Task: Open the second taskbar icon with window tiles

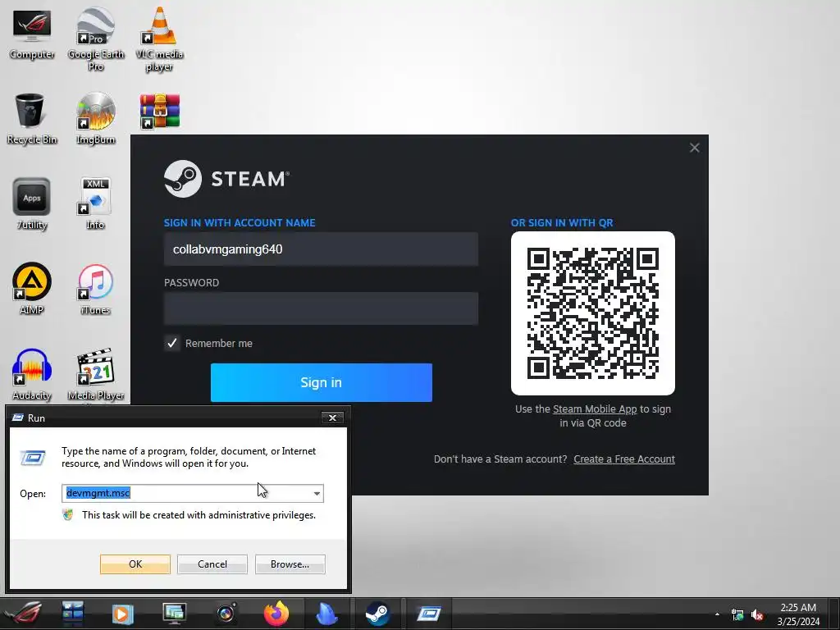Action: [72, 614]
